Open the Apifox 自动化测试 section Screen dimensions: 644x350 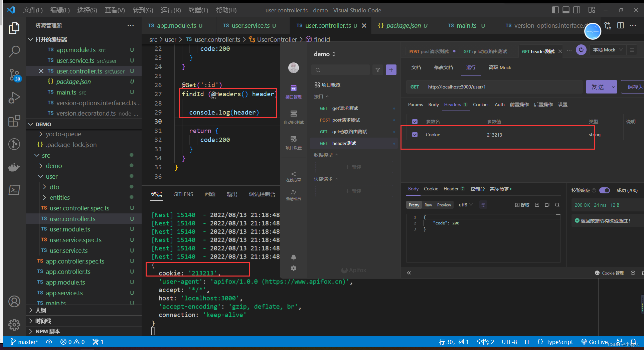click(x=293, y=117)
